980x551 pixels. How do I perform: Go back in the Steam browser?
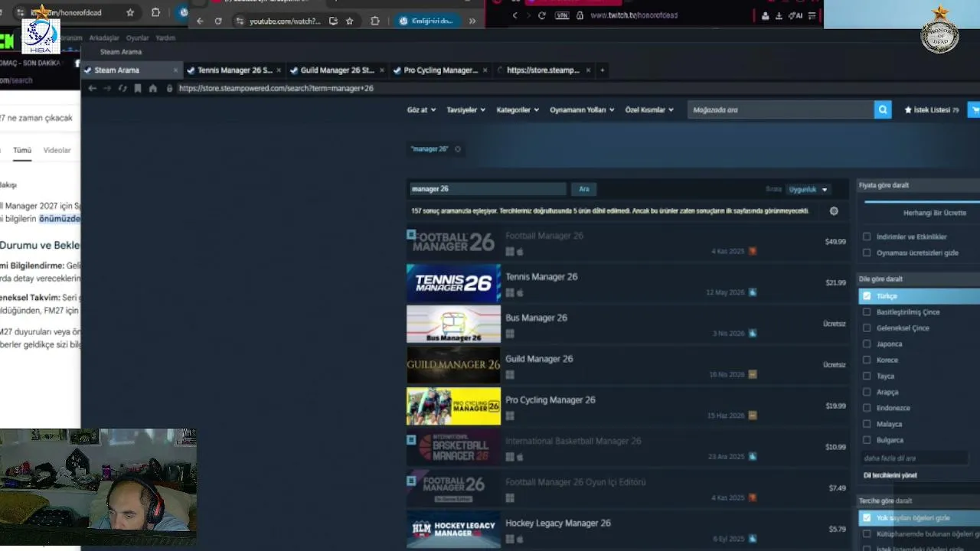click(92, 89)
